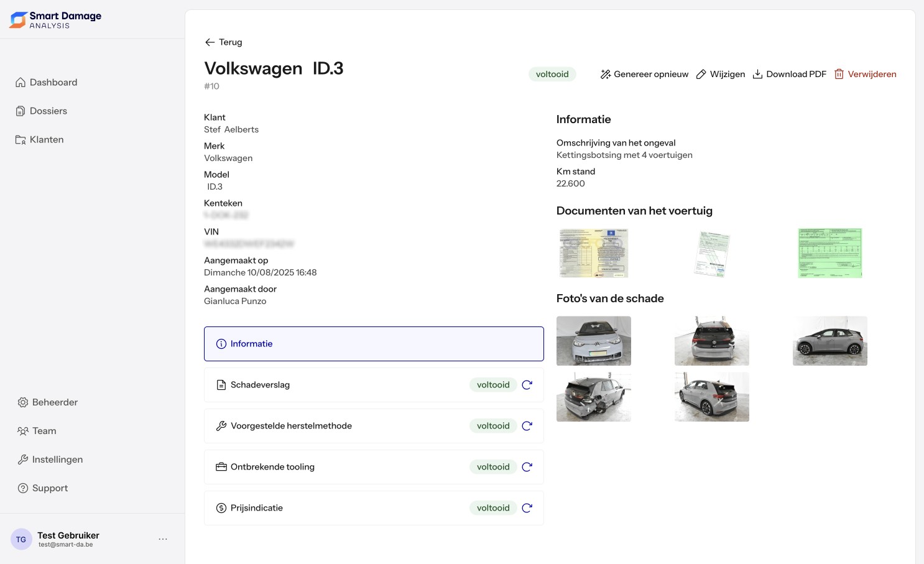View the front-view car damage photo
This screenshot has height=564, width=924.
[x=594, y=341]
